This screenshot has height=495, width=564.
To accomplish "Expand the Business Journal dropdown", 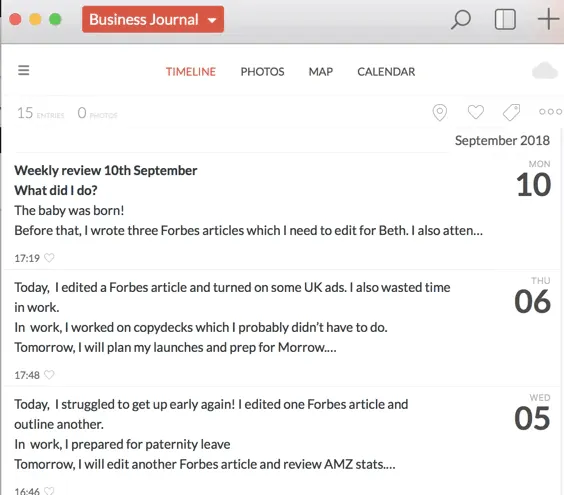I will coord(153,19).
